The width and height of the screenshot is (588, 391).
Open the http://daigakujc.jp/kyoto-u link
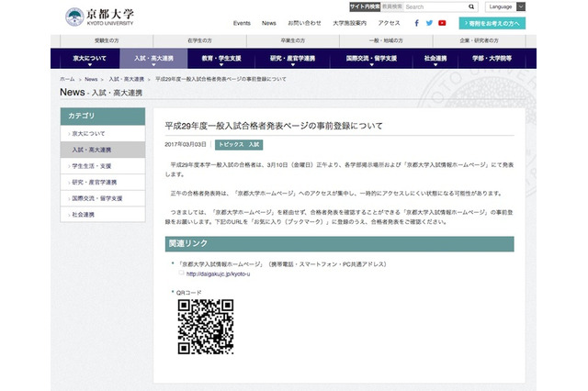(x=218, y=274)
